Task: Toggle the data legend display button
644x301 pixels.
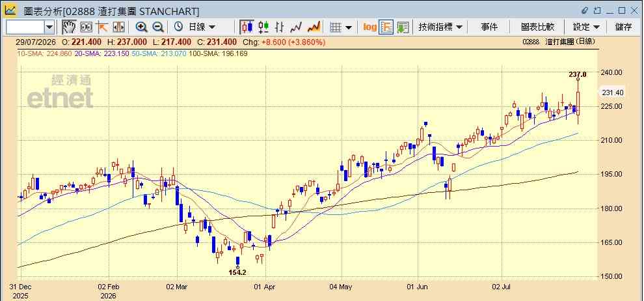Action: (386, 27)
